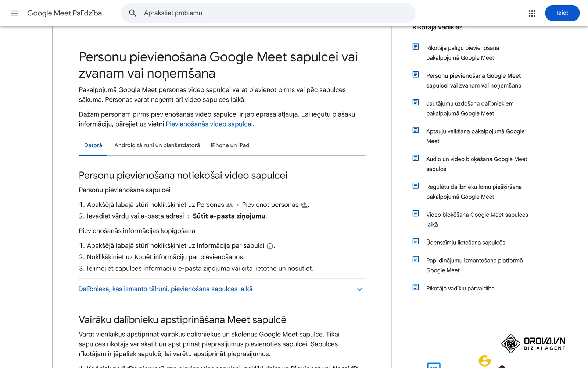Open Jautājumu uzdošana dalībniekiem article
Image resolution: width=588 pixels, height=368 pixels.
coord(470,108)
